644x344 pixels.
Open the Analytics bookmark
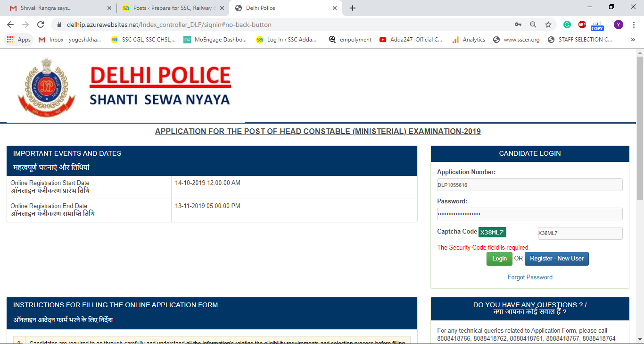(x=469, y=40)
